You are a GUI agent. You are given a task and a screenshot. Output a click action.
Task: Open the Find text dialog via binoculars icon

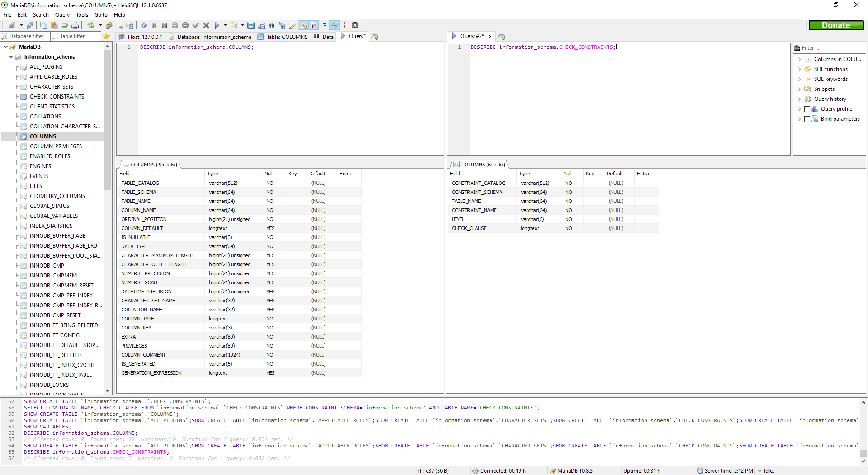[x=271, y=25]
